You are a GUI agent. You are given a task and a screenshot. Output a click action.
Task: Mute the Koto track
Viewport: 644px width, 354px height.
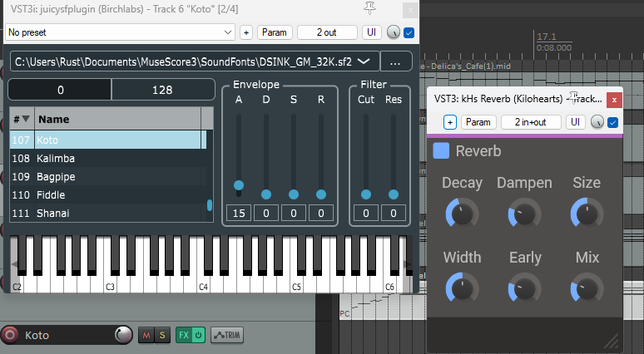click(x=146, y=336)
